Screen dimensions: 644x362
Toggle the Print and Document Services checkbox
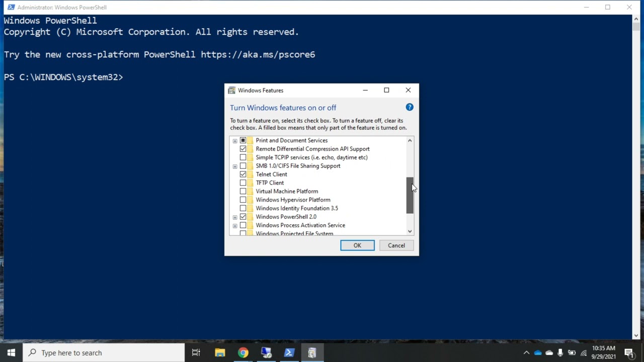pos(243,140)
